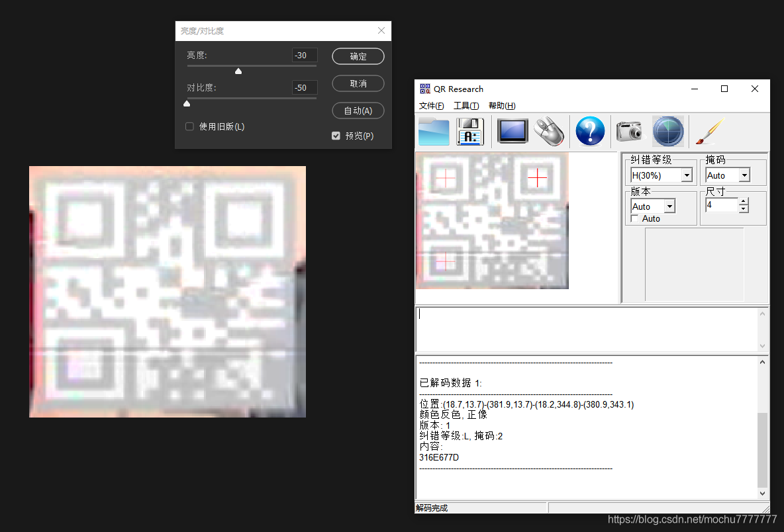The image size is (784, 532).
Task: Minimize the QR Research window
Action: (x=695, y=89)
